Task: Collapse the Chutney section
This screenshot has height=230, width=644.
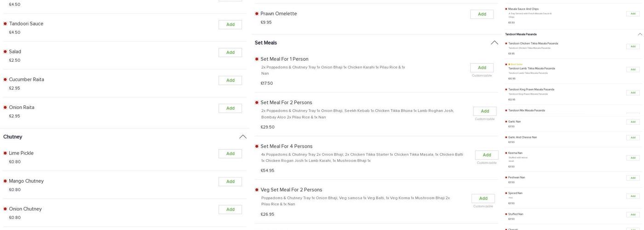Action: (243, 137)
